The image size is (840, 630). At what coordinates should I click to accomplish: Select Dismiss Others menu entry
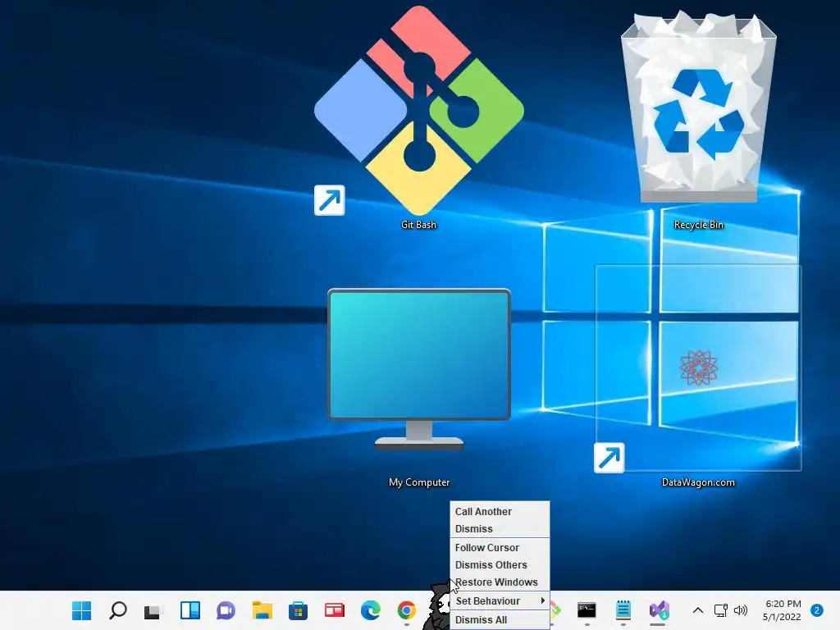tap(500, 564)
